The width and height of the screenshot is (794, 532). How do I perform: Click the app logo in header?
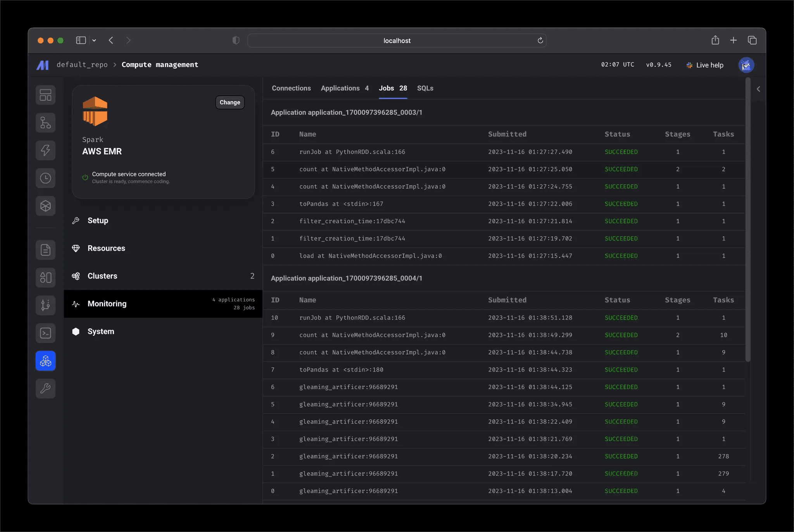point(43,65)
